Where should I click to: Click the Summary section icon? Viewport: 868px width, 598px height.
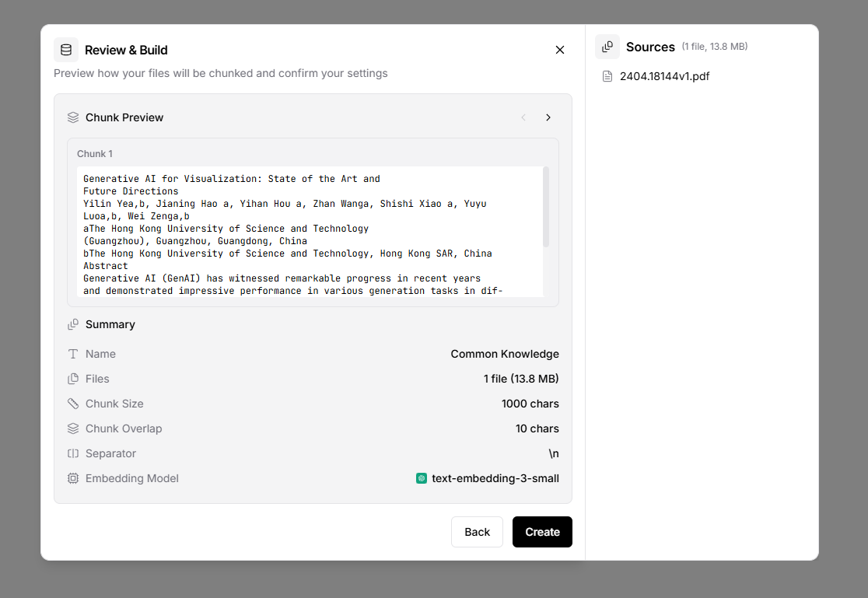(x=73, y=324)
